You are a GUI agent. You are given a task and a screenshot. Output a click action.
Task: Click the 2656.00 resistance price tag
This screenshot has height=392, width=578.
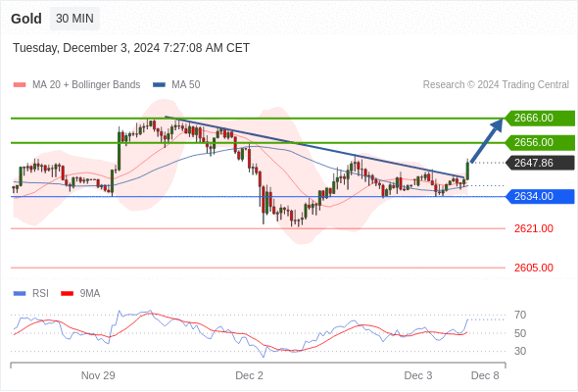(x=540, y=142)
